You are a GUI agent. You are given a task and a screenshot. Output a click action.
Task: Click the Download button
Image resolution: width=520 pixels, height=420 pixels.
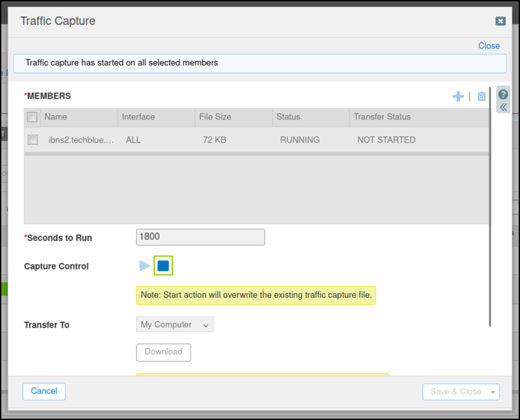click(163, 352)
